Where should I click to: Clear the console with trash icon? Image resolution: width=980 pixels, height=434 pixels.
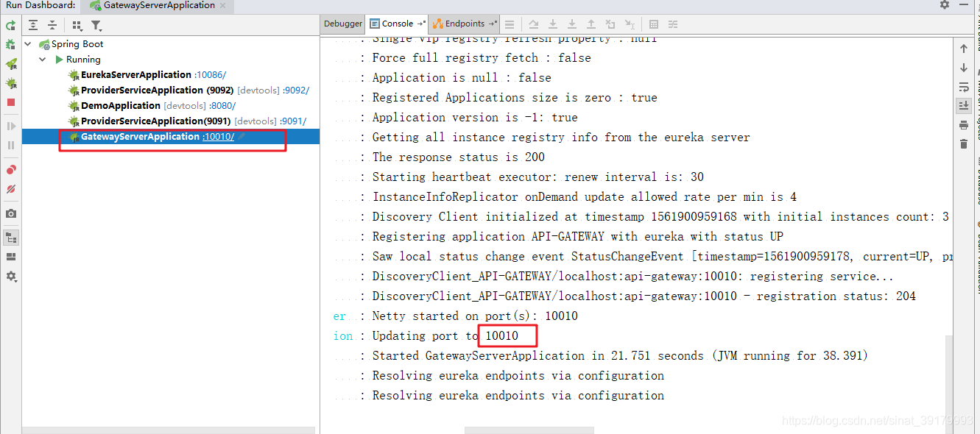(x=964, y=144)
